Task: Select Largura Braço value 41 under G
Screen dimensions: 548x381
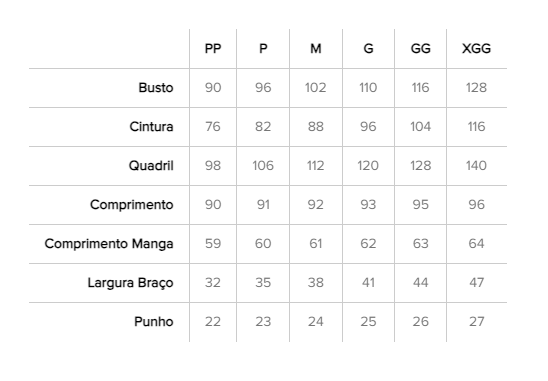Action: pyautogui.click(x=368, y=282)
